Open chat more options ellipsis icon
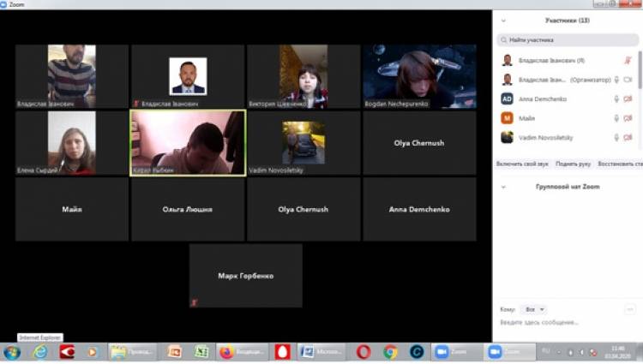Screen dimensions: 643x364 pos(629,309)
